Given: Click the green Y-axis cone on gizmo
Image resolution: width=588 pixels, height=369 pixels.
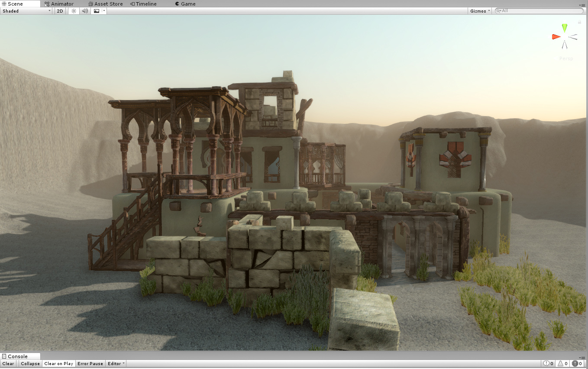Looking at the screenshot, I should click(564, 28).
